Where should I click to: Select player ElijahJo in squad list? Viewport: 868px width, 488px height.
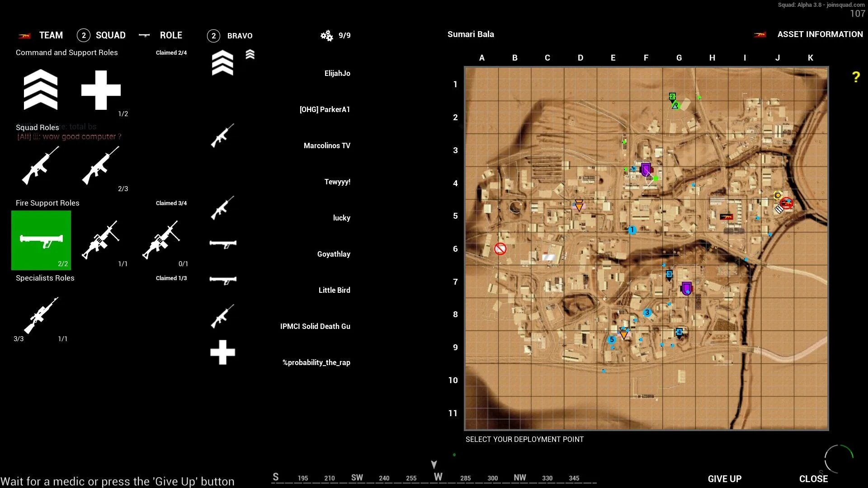[x=337, y=73]
